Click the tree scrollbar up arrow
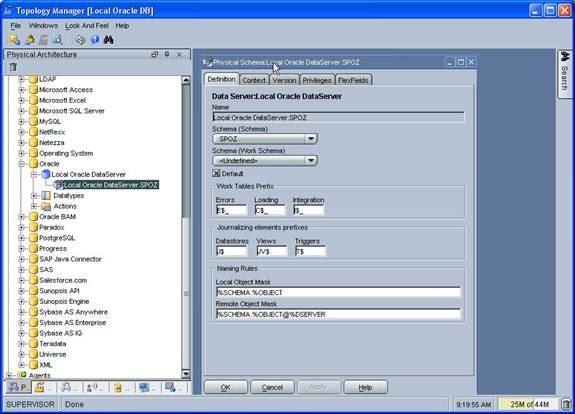The image size is (575, 414). (186, 80)
